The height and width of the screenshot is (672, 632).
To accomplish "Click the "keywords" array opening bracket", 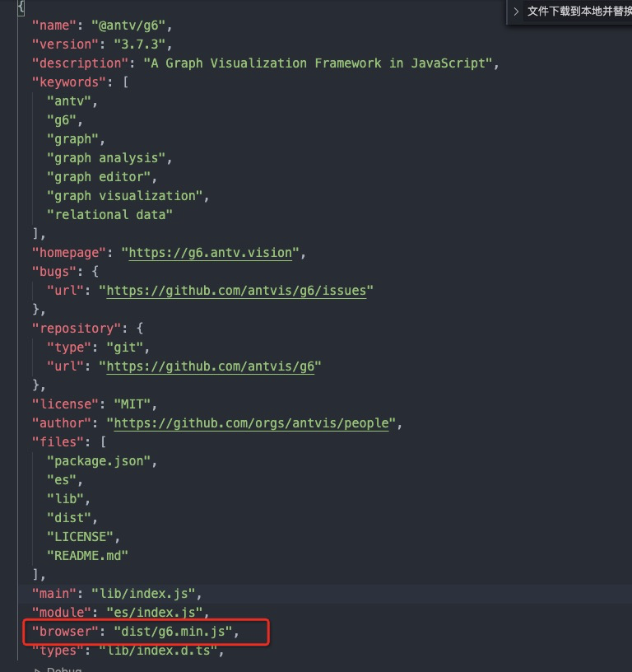I will [x=125, y=82].
